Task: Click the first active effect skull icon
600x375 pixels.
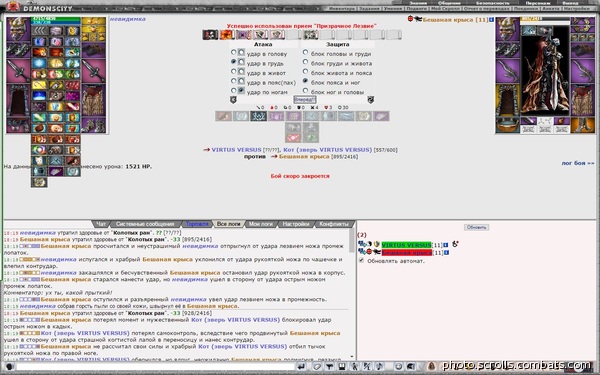Action: click(210, 35)
